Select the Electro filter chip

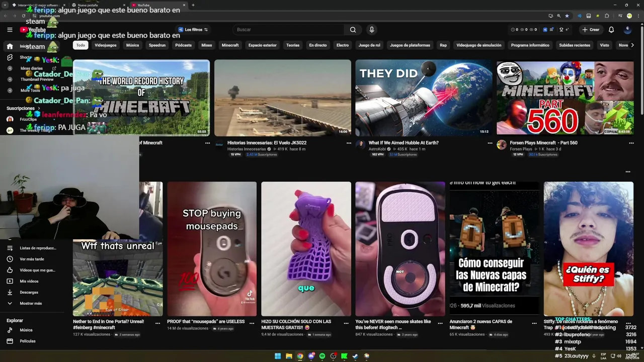coord(343,45)
